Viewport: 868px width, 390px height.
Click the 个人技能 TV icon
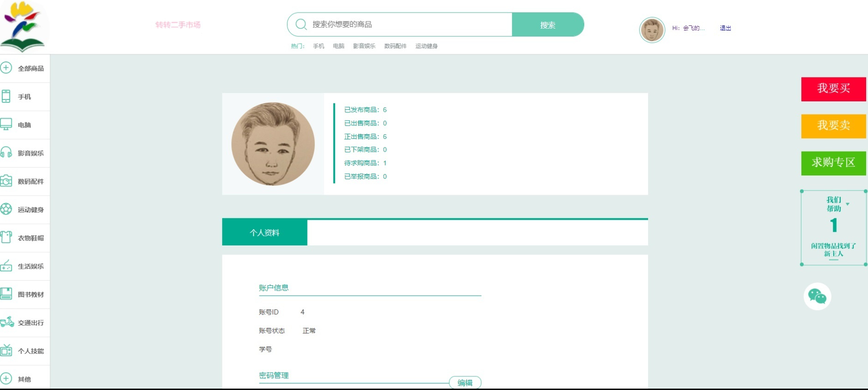click(x=6, y=351)
